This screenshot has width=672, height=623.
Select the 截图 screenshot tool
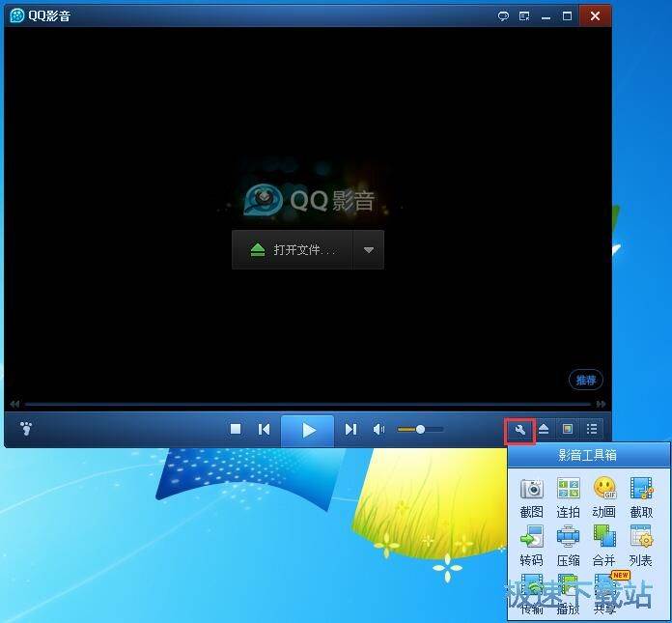531,498
